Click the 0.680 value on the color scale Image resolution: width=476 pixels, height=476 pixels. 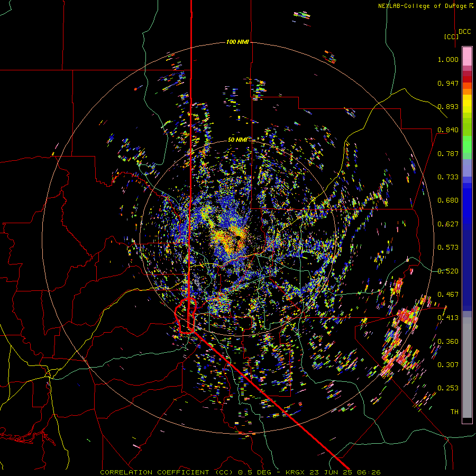pos(448,200)
